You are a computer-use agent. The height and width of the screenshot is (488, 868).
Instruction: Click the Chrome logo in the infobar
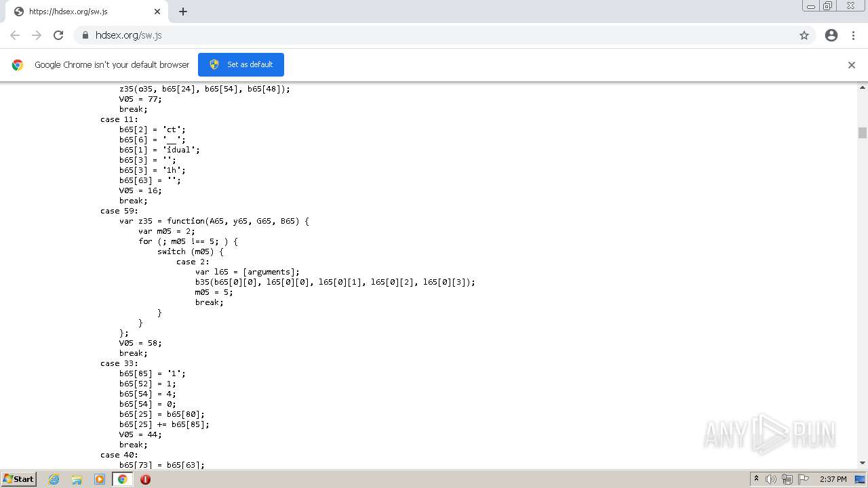(18, 65)
